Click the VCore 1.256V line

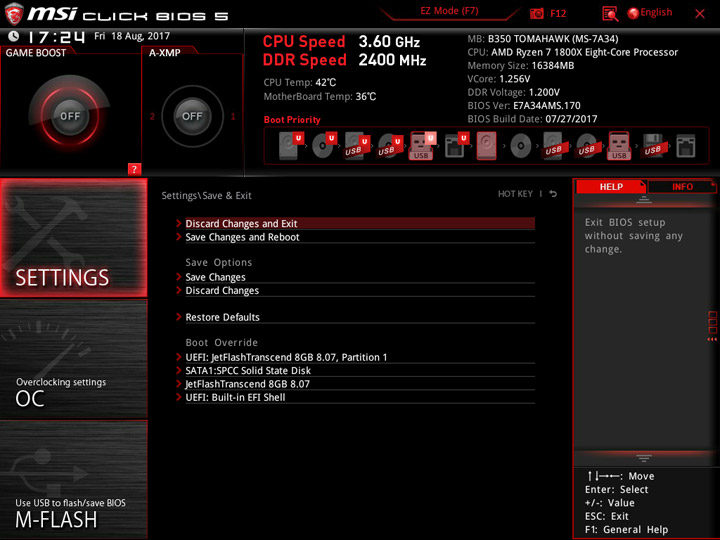[499, 79]
